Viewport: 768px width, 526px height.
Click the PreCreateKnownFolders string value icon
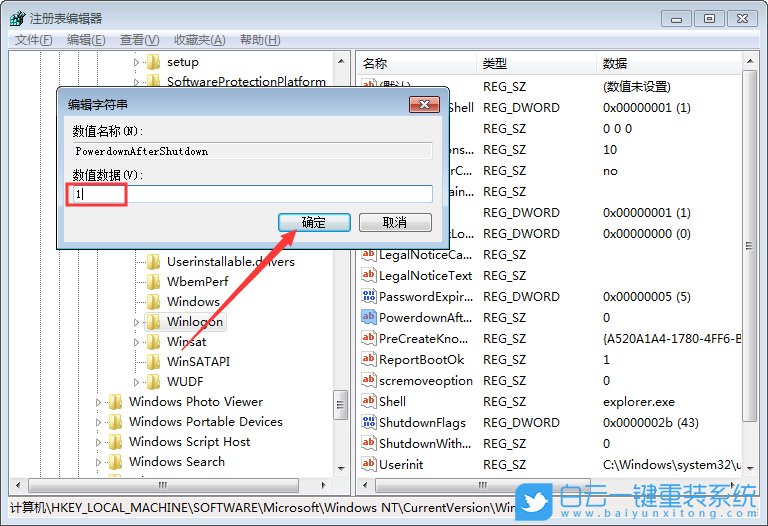click(x=368, y=338)
